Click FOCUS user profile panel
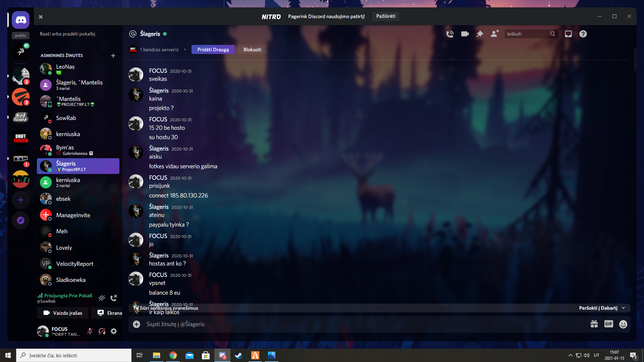 [59, 331]
